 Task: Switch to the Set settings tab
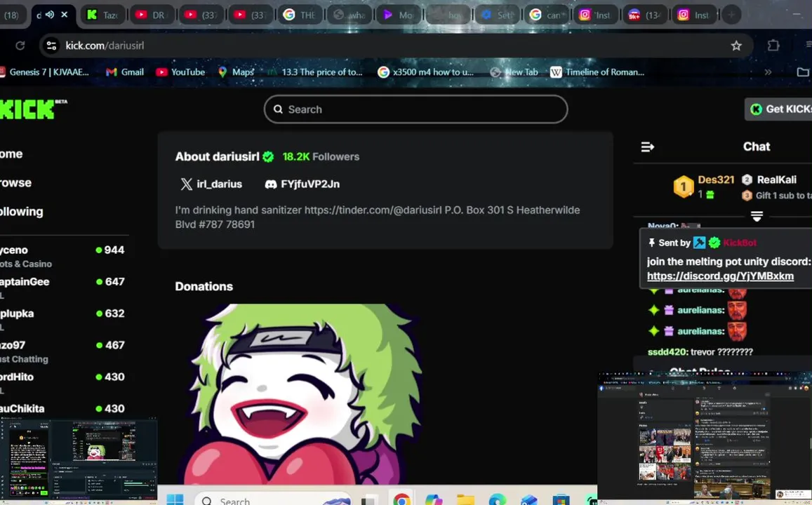497,15
